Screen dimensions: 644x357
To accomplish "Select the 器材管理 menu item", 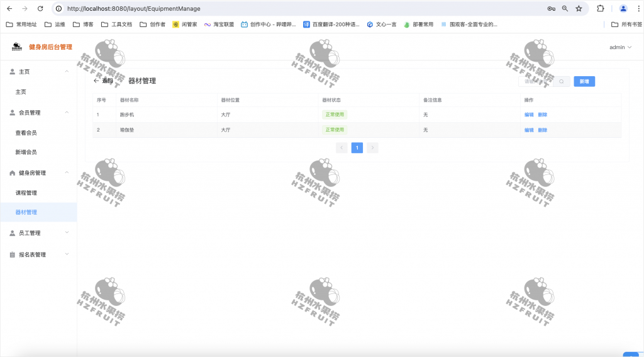I will pos(38,212).
